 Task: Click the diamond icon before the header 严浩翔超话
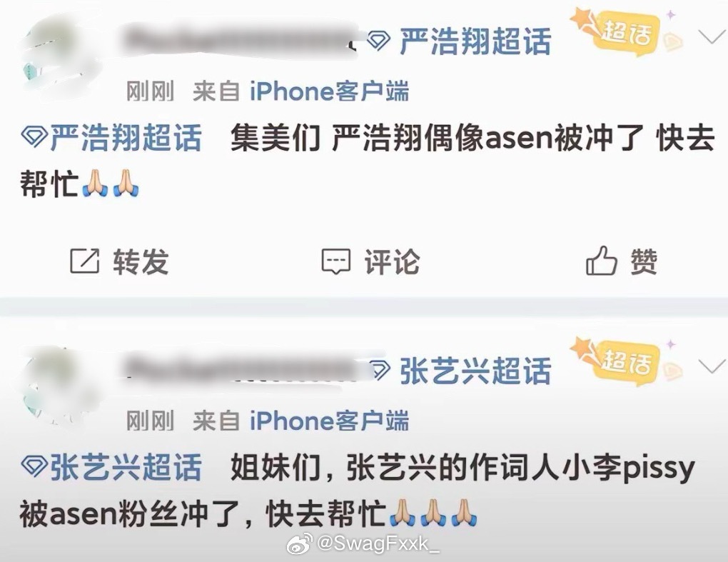pyautogui.click(x=378, y=41)
